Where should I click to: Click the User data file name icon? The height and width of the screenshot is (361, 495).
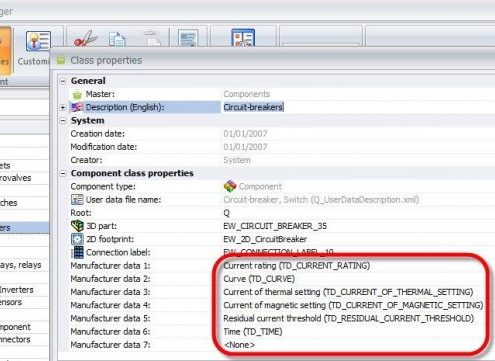(77, 200)
